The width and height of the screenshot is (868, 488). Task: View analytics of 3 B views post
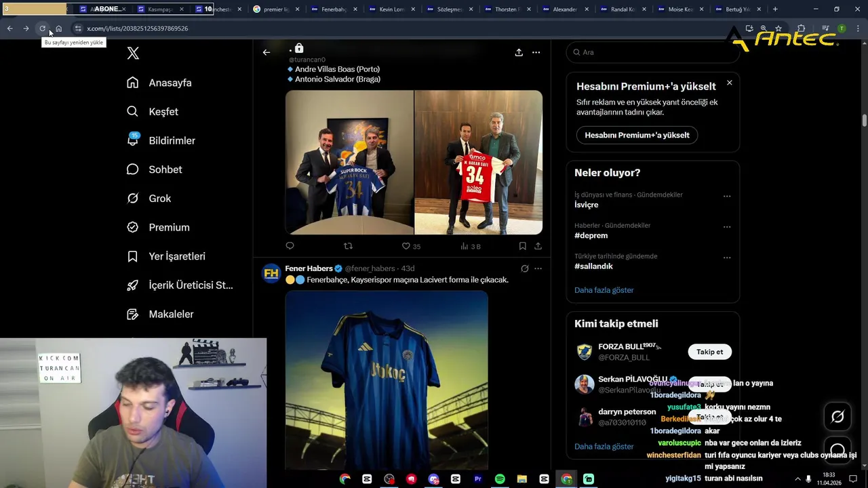click(x=471, y=246)
